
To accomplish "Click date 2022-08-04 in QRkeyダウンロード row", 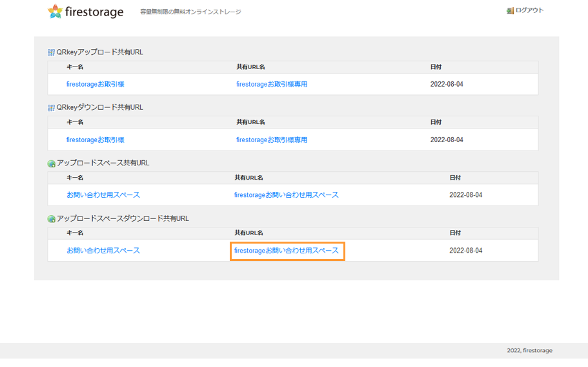I will click(447, 140).
